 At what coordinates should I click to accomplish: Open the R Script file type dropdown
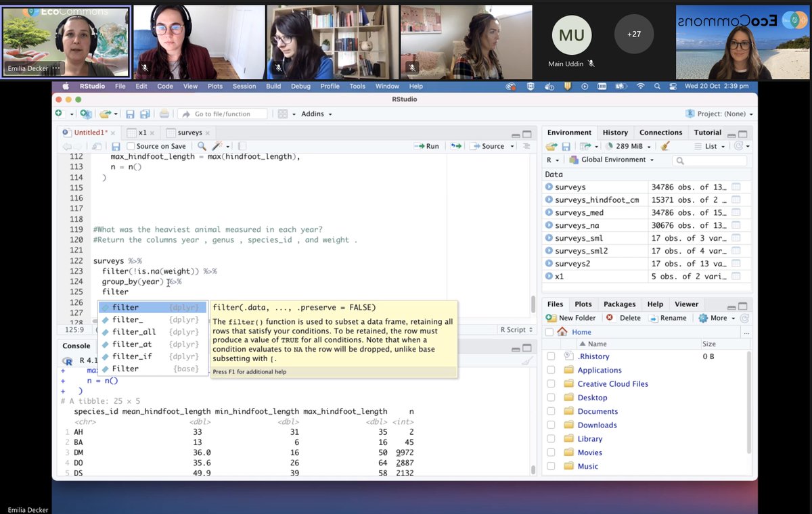tap(517, 329)
